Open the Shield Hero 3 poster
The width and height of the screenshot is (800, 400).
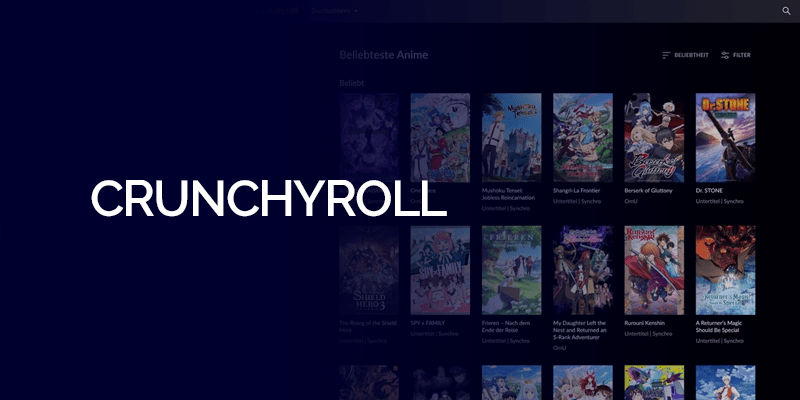[x=369, y=270]
